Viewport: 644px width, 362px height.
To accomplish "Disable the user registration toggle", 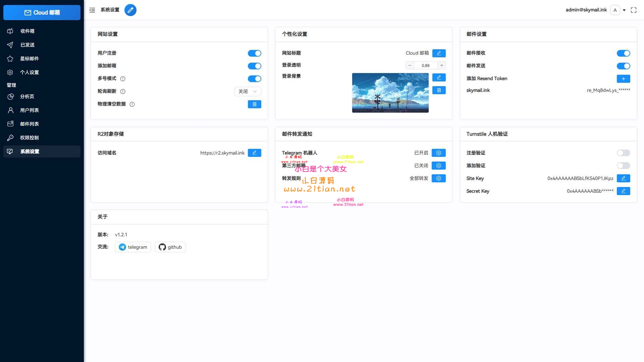I will tap(254, 53).
